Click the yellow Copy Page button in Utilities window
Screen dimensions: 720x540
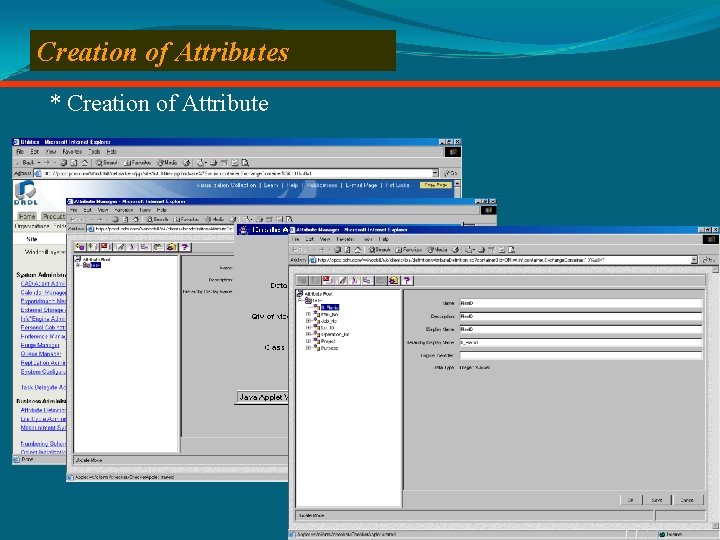pos(436,185)
